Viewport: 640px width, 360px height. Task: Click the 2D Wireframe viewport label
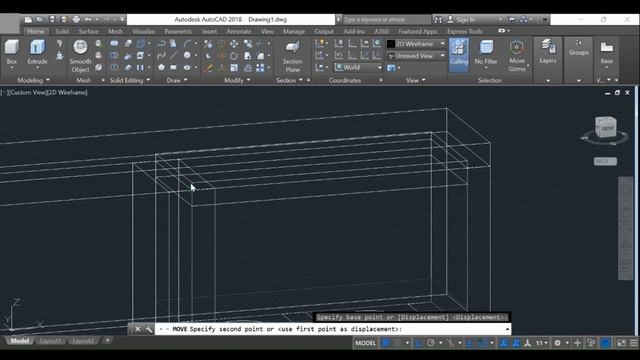pos(68,93)
